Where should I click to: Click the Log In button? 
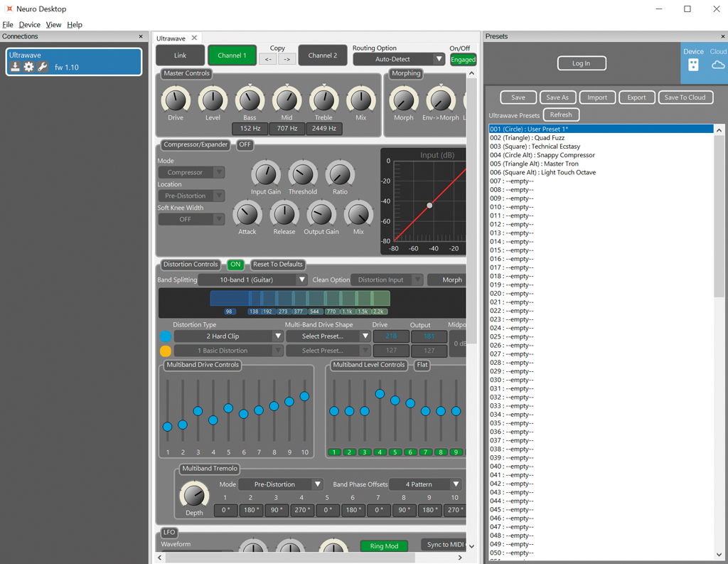[x=582, y=63]
